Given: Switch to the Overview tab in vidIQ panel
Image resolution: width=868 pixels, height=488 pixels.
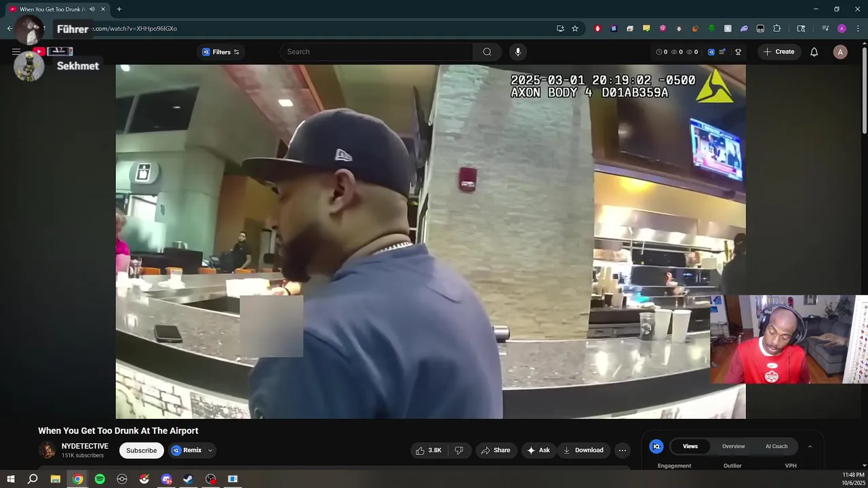Looking at the screenshot, I should coord(733,446).
